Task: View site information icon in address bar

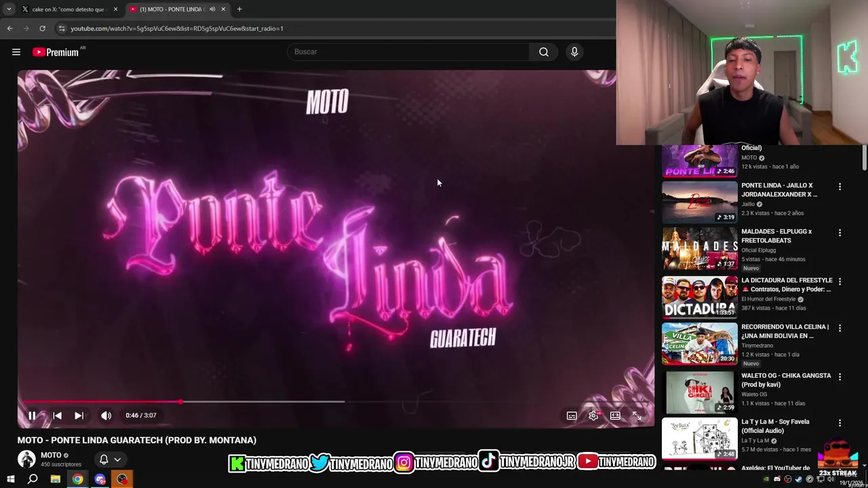Action: [x=62, y=28]
